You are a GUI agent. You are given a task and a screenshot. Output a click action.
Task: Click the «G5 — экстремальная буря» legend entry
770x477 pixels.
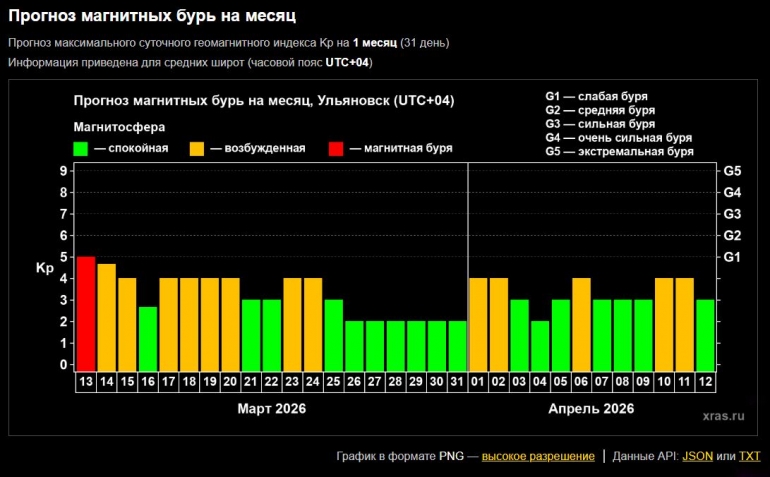click(x=620, y=152)
